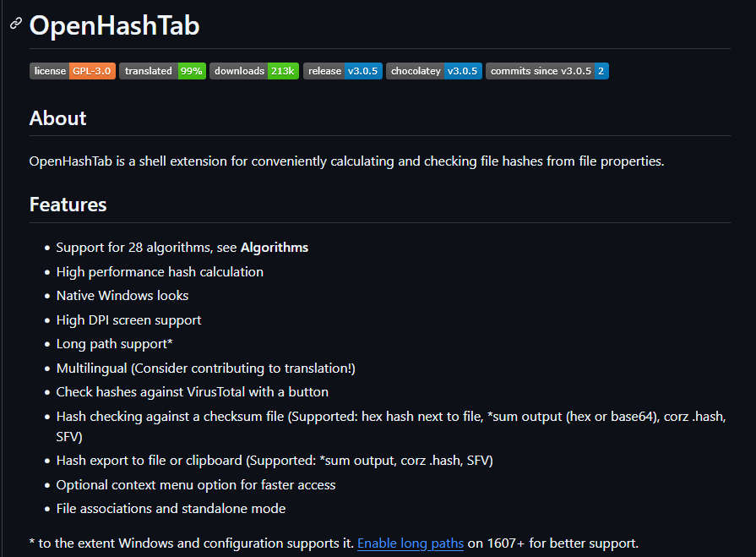The width and height of the screenshot is (756, 557).
Task: Click the anchor link icon beside OpenHashTab
Action: [x=15, y=25]
